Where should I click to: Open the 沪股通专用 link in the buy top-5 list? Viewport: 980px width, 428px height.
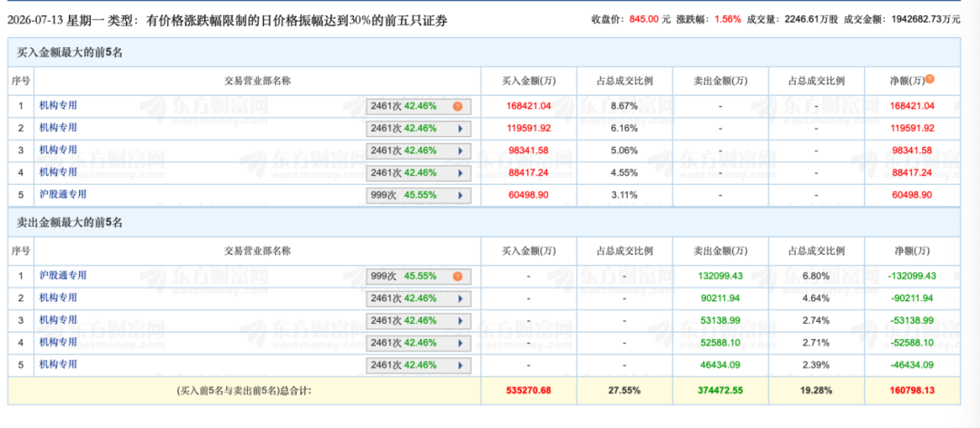click(x=63, y=194)
